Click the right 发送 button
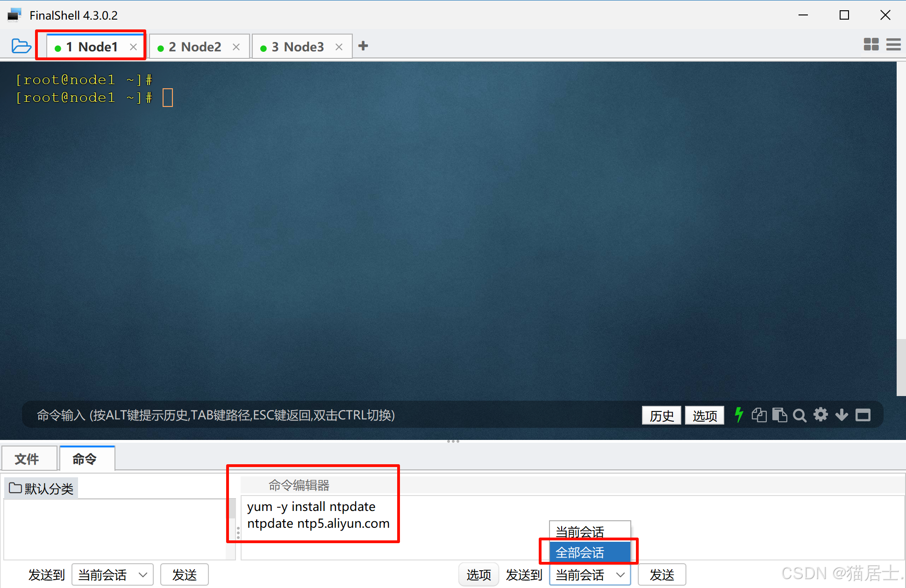Screen dimensions: 906x588 point(662,574)
